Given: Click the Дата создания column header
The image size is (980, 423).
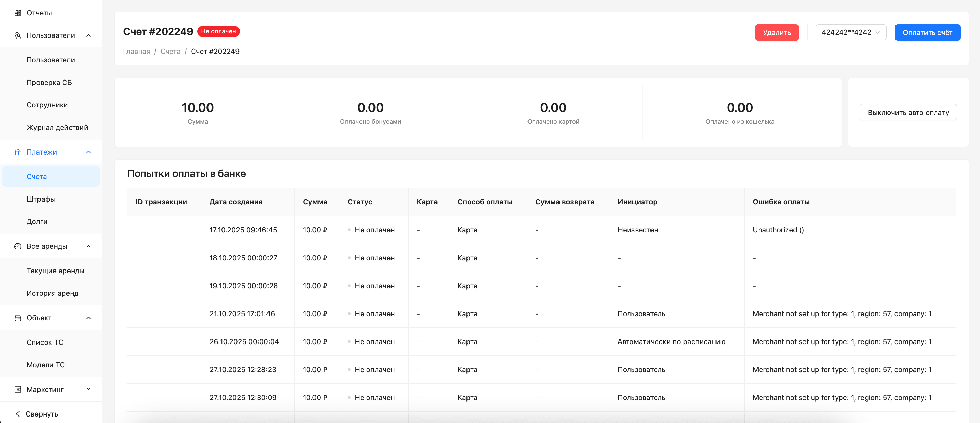Looking at the screenshot, I should point(235,202).
